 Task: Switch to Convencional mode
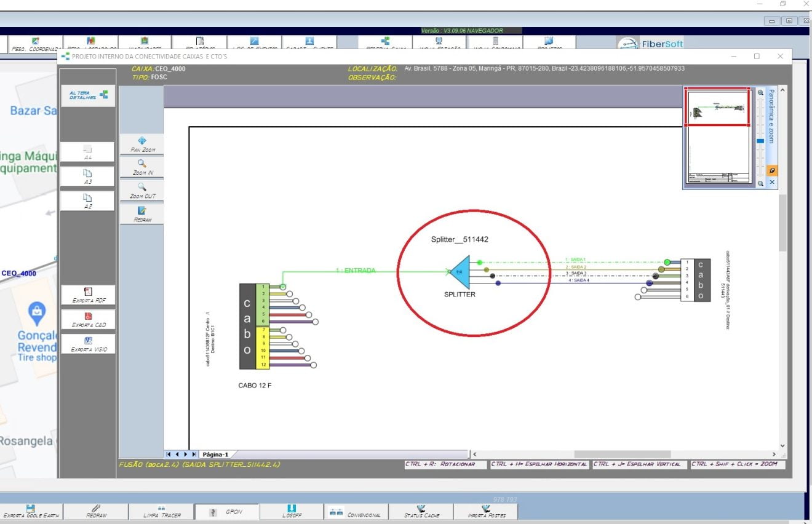(355, 512)
